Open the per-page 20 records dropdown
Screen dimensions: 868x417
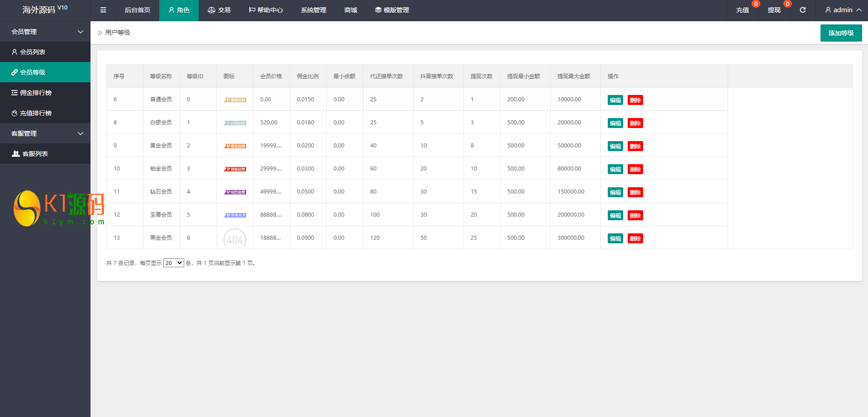(173, 263)
